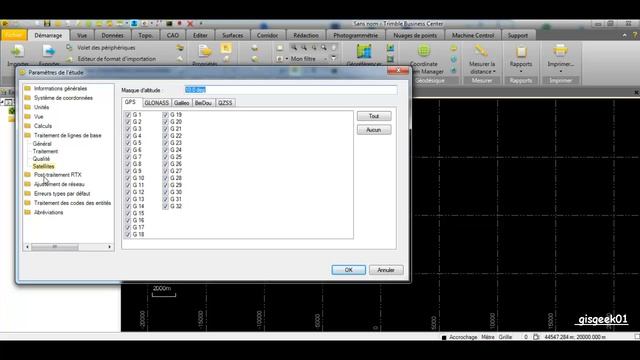The height and width of the screenshot is (360, 640).
Task: Toggle the G 14 checkbox
Action: click(x=128, y=206)
